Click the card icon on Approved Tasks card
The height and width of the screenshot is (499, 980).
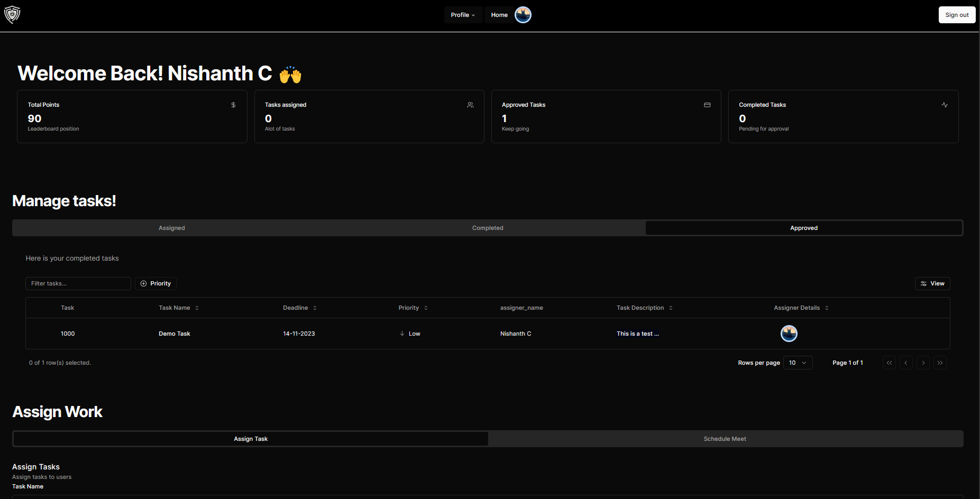coord(707,105)
